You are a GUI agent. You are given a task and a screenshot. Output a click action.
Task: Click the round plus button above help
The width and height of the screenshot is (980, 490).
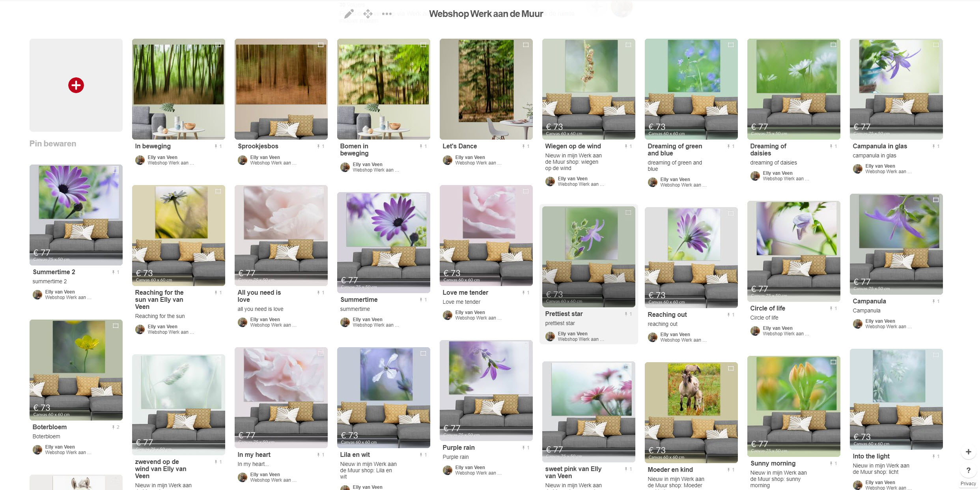tap(968, 452)
